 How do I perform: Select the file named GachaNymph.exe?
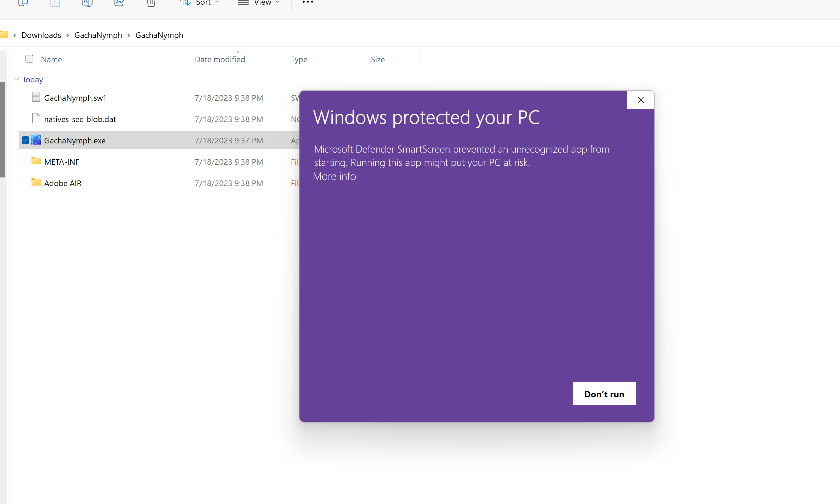click(x=75, y=141)
